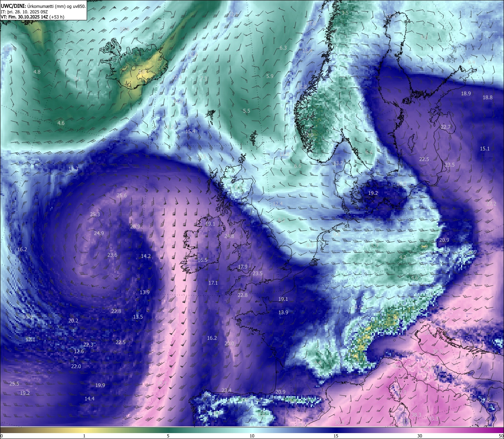Image resolution: width=504 pixels, height=439 pixels.
Task: Click the 18.8 value at the right edge
Action: tap(487, 97)
